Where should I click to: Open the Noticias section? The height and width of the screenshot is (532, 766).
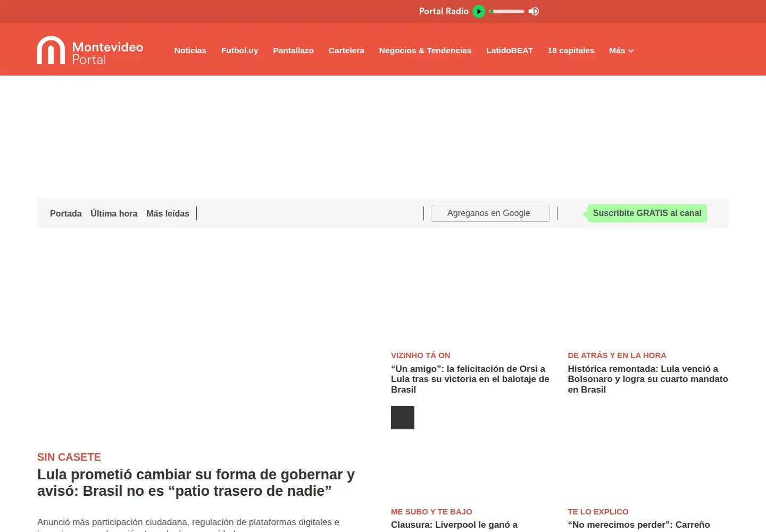(190, 51)
